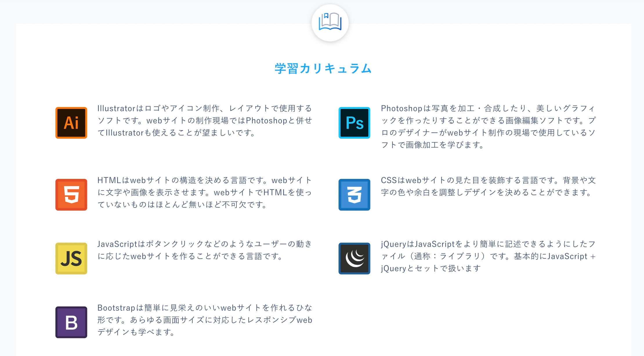Click the open book icon at top
The image size is (644, 356).
coord(330,22)
